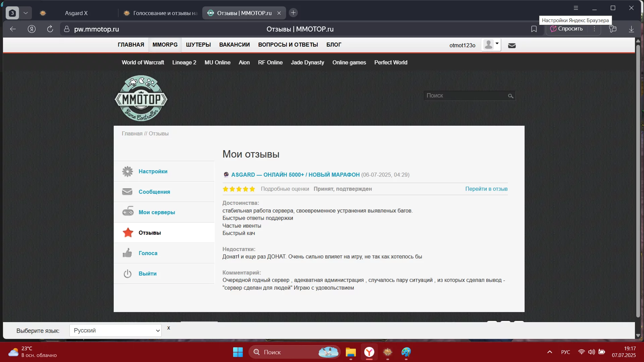The width and height of the screenshot is (644, 362).
Task: Open the БЛОГ menu item
Action: coord(334,45)
